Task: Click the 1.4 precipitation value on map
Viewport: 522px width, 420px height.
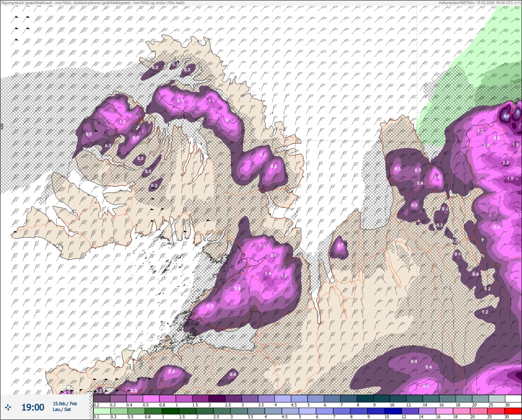Action: point(268,273)
